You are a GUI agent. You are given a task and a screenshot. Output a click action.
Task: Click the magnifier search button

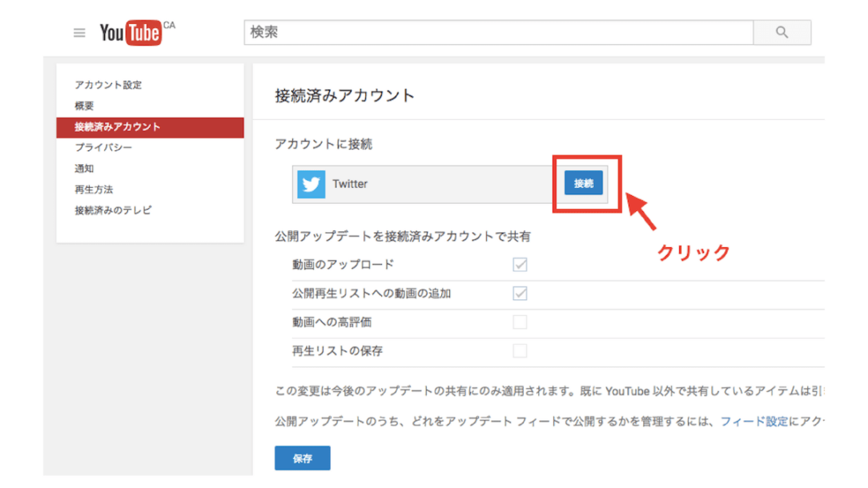pos(782,32)
